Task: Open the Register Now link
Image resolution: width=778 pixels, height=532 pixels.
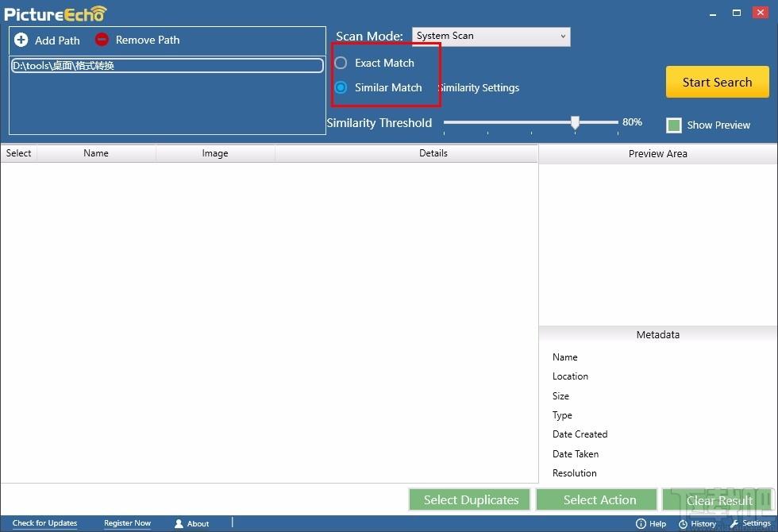Action: [128, 523]
